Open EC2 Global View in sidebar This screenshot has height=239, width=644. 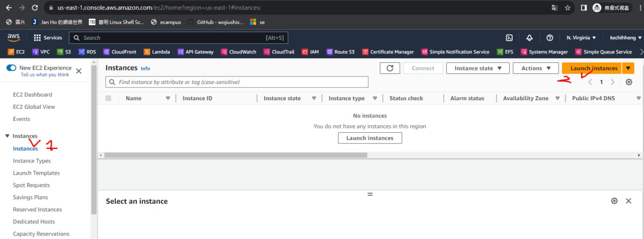click(x=34, y=107)
